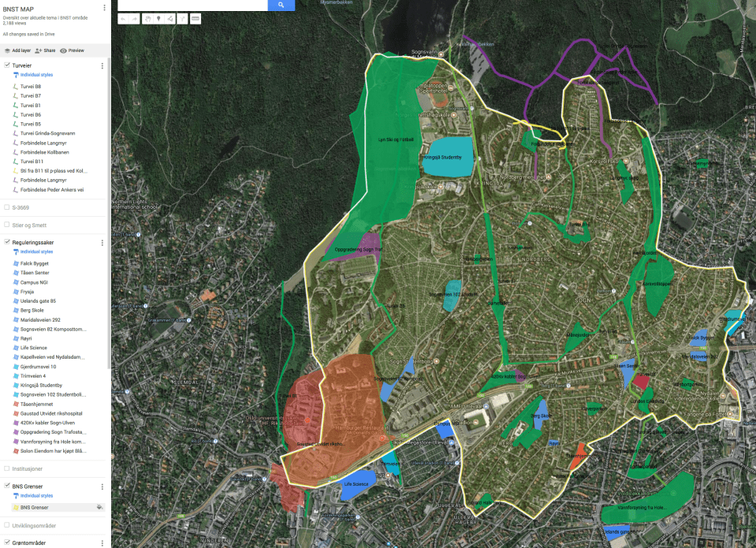756x548 pixels.
Task: Select the measure distances ruler tool
Action: pyautogui.click(x=195, y=18)
